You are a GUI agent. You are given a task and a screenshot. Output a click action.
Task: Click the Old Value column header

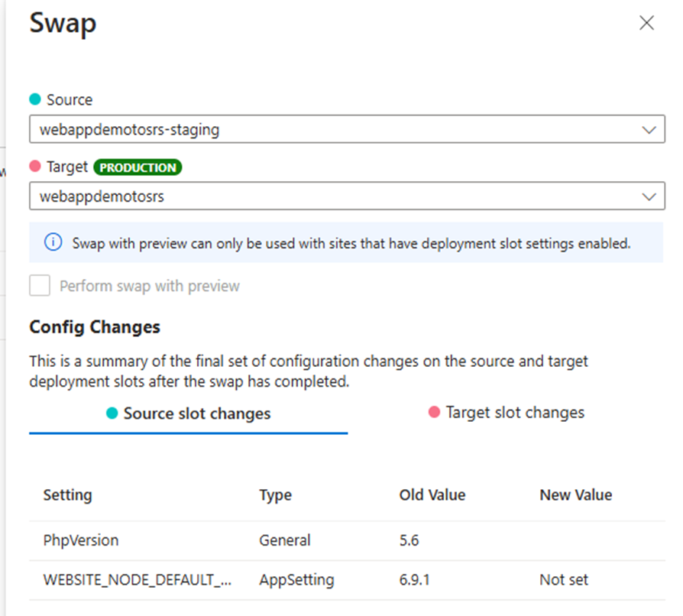[x=432, y=495]
